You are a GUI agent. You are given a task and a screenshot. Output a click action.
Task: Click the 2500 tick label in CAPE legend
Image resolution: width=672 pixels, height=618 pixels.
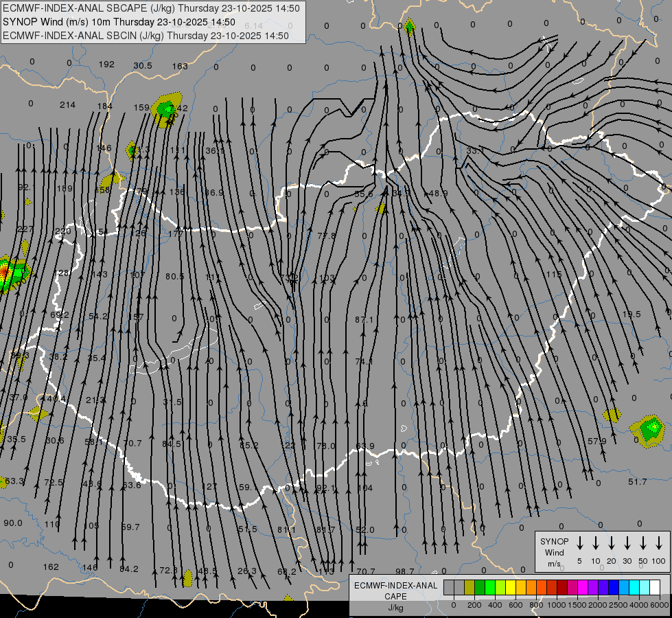[x=618, y=605]
